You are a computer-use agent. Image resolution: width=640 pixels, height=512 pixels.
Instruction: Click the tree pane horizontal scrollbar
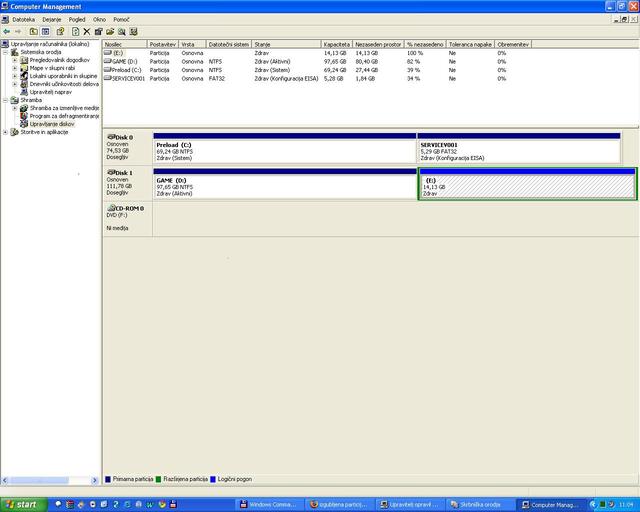pyautogui.click(x=50, y=481)
